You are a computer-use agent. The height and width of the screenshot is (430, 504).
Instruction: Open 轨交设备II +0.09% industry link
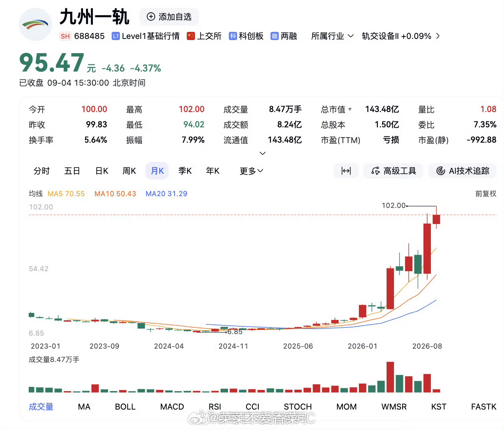point(401,36)
